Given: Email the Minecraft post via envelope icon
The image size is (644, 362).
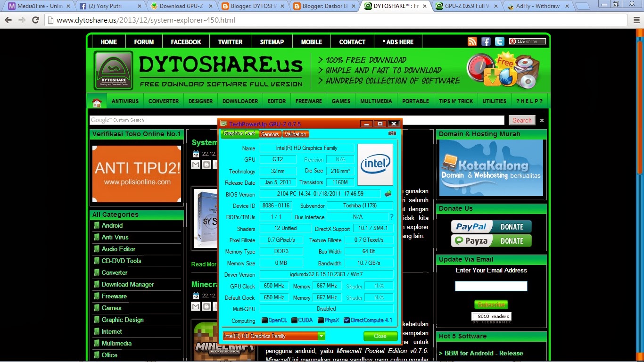Looking at the screenshot, I should pos(196,306).
